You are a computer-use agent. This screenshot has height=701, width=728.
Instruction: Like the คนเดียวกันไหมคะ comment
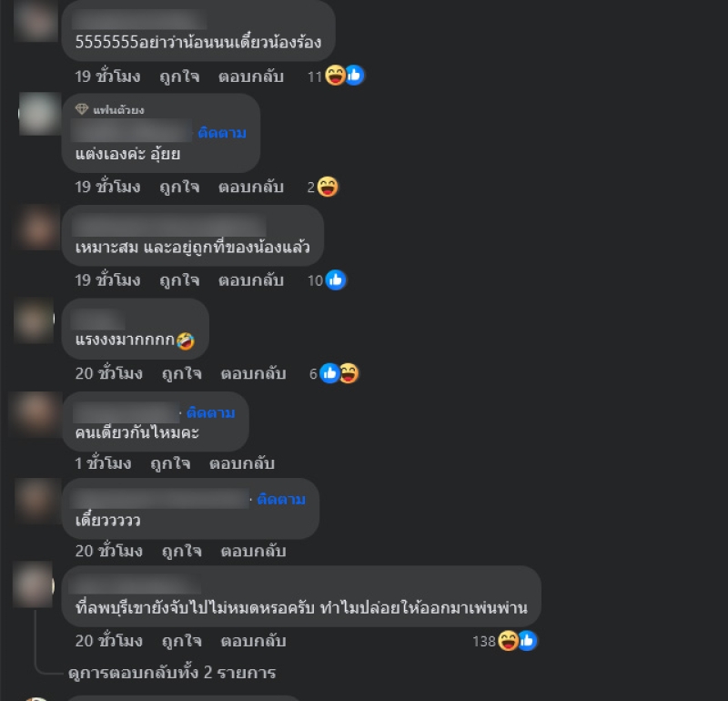point(170,463)
